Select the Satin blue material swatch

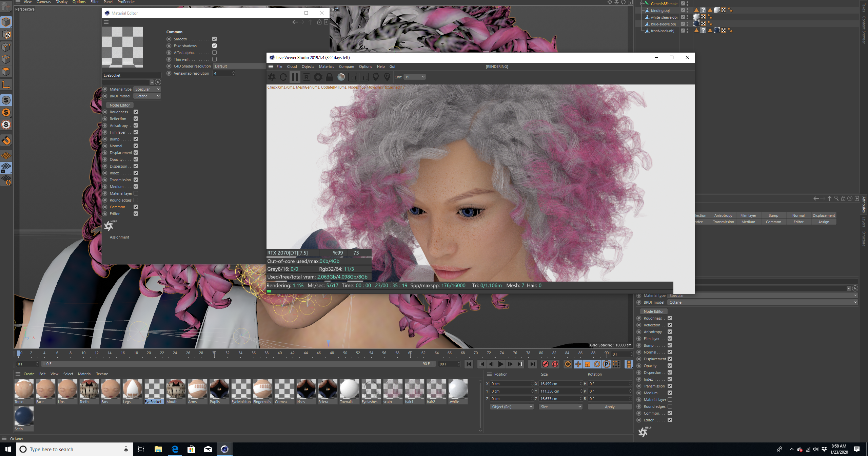tap(24, 417)
